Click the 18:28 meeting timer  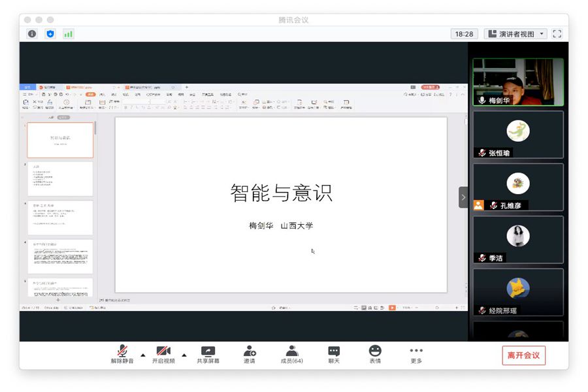tap(464, 34)
